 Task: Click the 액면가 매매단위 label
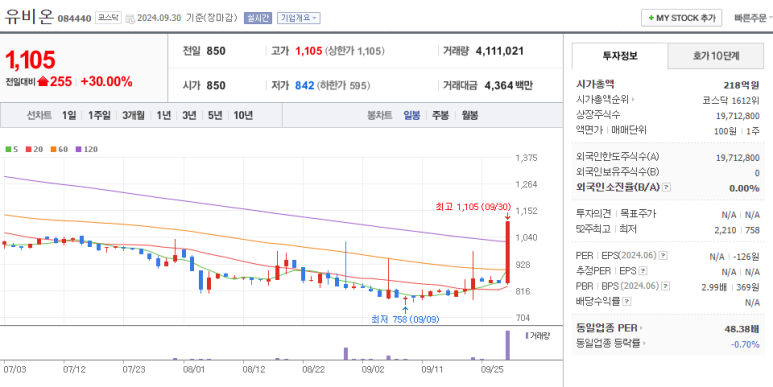tap(611, 130)
